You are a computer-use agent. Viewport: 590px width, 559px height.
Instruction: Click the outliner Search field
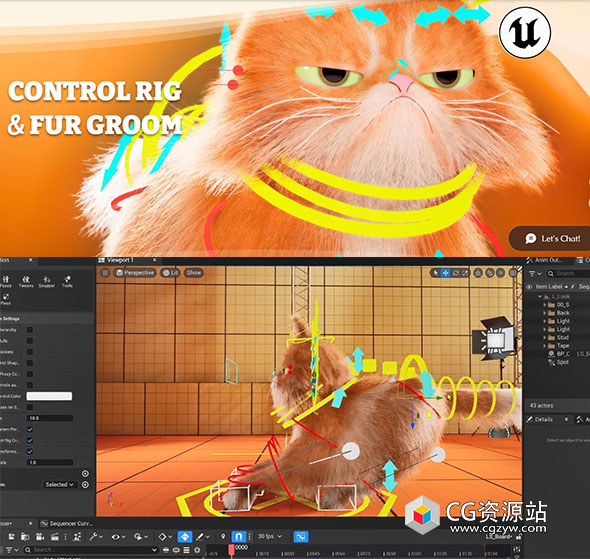[568, 273]
